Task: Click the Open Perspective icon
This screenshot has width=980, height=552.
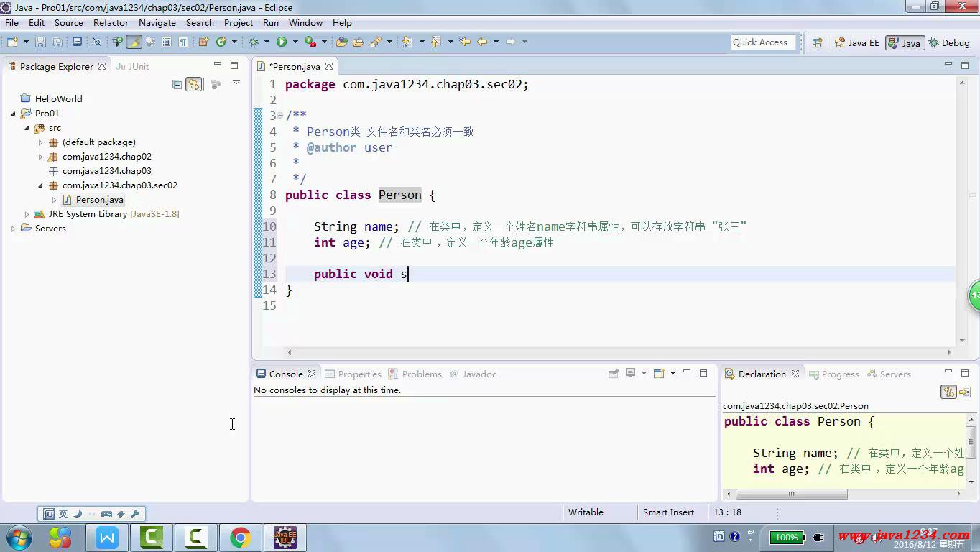Action: click(817, 43)
